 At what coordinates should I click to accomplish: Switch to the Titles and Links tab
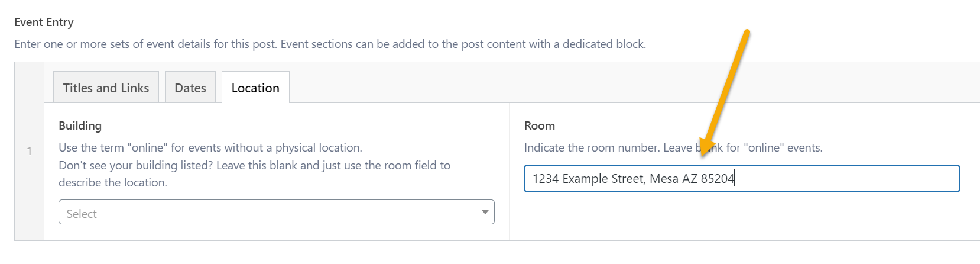click(x=106, y=88)
